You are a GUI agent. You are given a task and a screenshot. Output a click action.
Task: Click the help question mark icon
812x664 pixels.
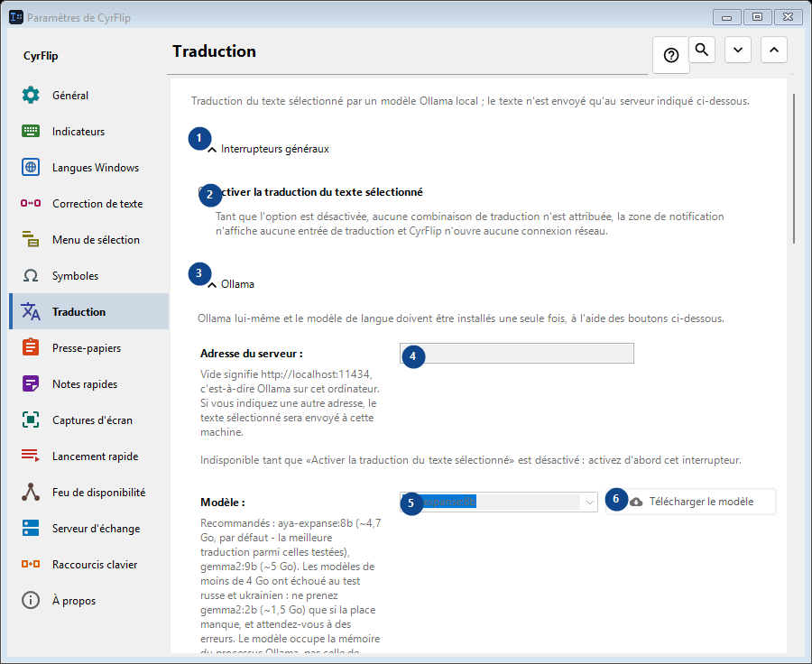click(671, 55)
